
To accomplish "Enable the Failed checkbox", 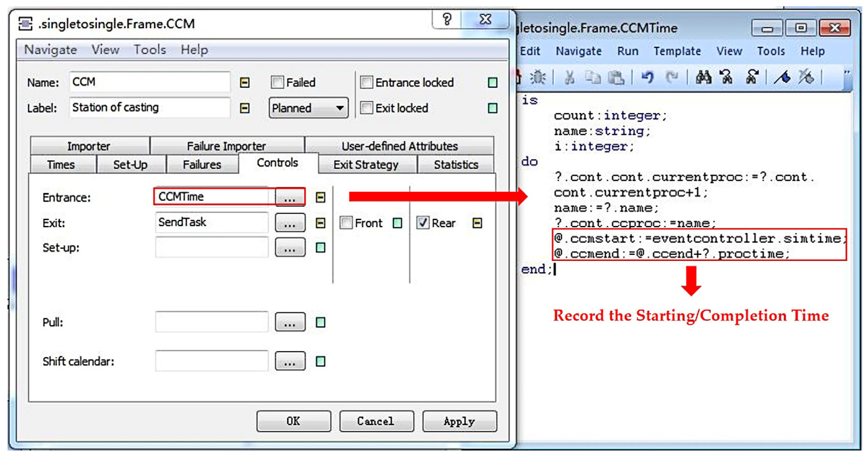I will (277, 83).
